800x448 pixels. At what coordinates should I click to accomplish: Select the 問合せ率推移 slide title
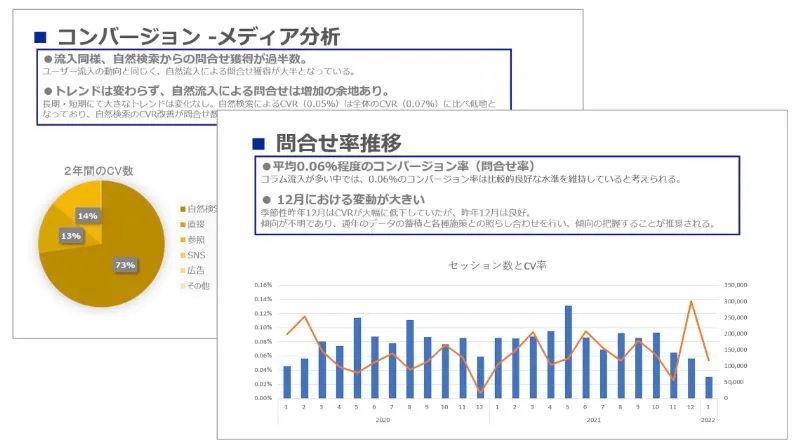339,143
